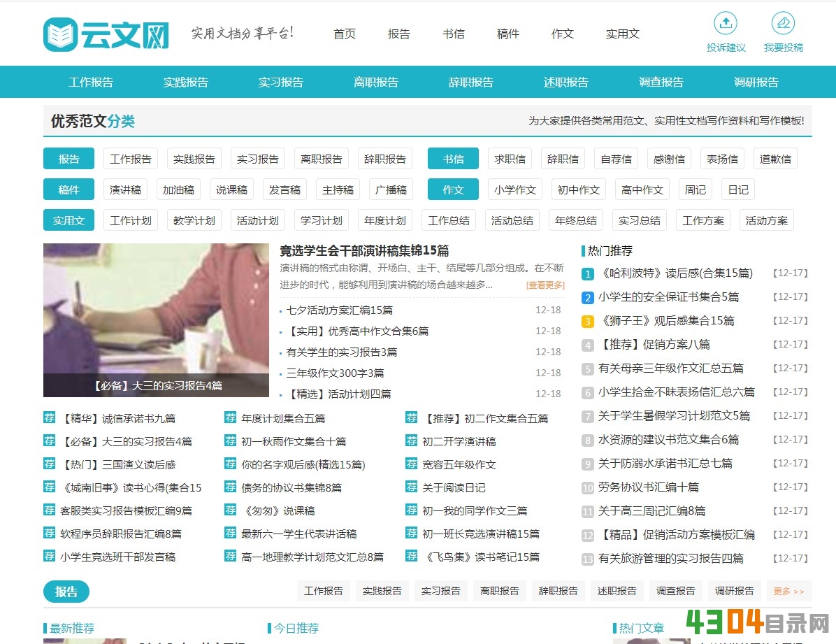This screenshot has width=836, height=644.
Task: Click the 荐 badge beside 《匆匆》说课稿
Action: pyautogui.click(x=231, y=510)
